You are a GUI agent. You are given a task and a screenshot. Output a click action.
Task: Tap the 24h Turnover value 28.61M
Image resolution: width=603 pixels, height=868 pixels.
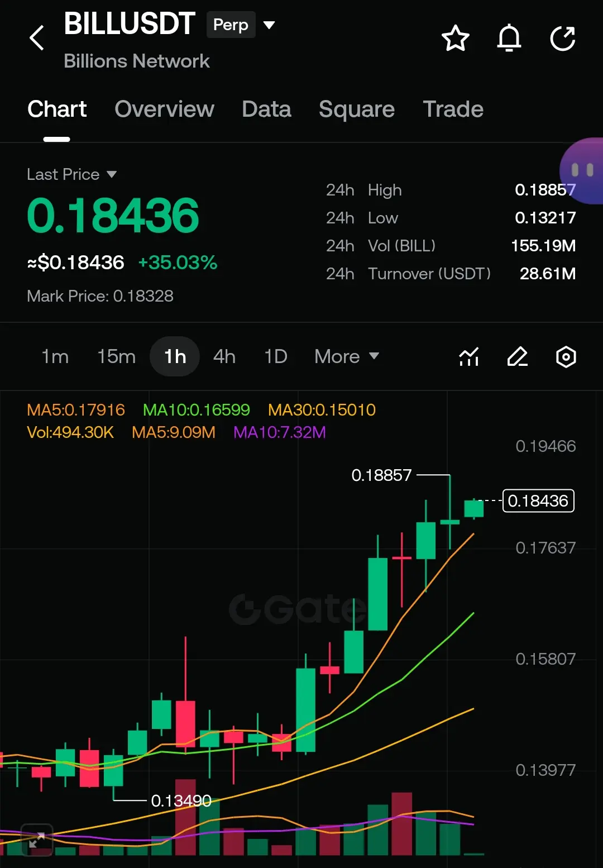[x=548, y=274]
